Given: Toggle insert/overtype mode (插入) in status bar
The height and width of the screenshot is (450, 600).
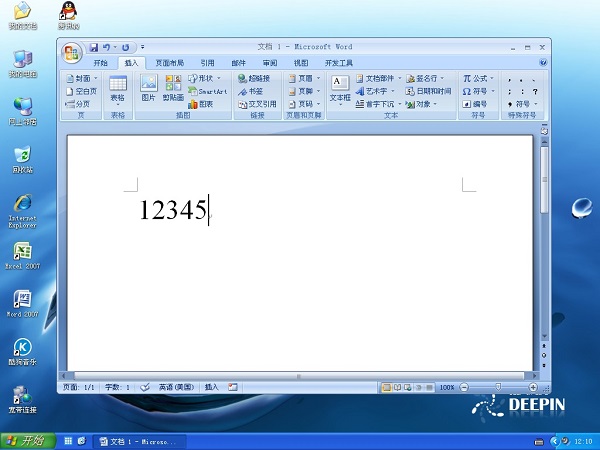Looking at the screenshot, I should coord(211,387).
